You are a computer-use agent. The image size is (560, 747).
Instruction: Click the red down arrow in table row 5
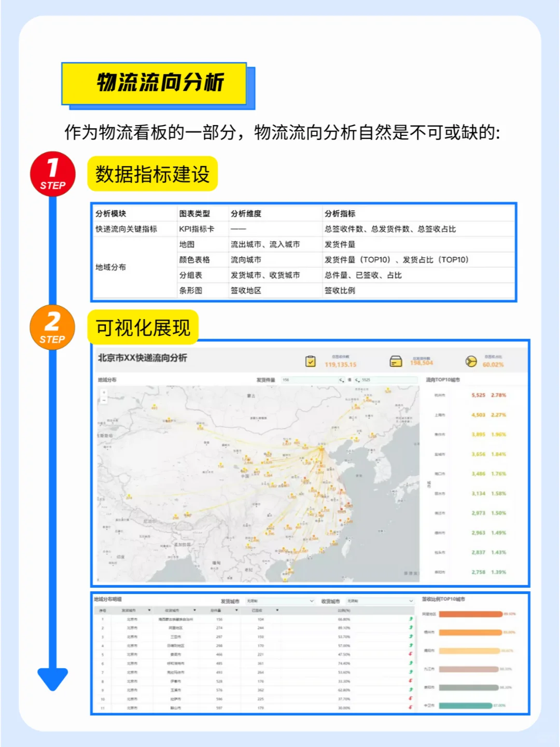pyautogui.click(x=411, y=654)
